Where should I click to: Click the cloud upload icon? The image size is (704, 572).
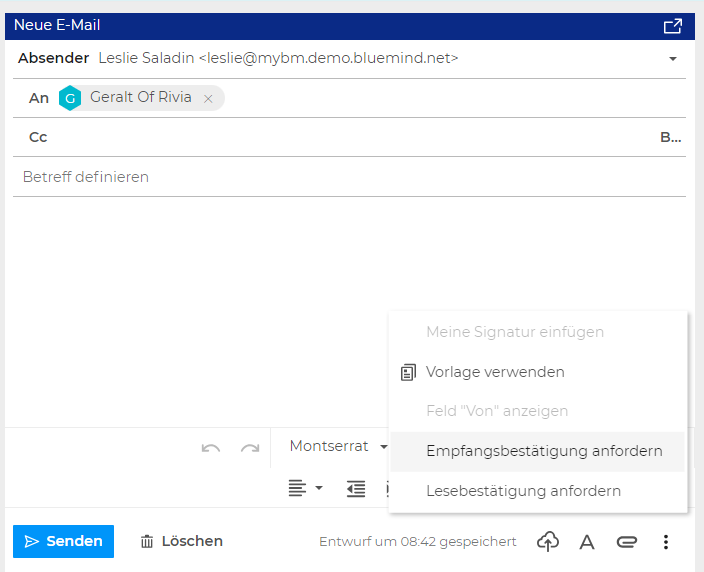point(548,541)
